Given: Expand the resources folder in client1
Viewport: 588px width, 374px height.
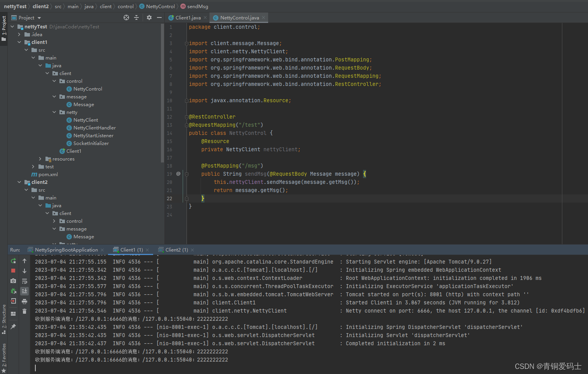Looking at the screenshot, I should 40,159.
